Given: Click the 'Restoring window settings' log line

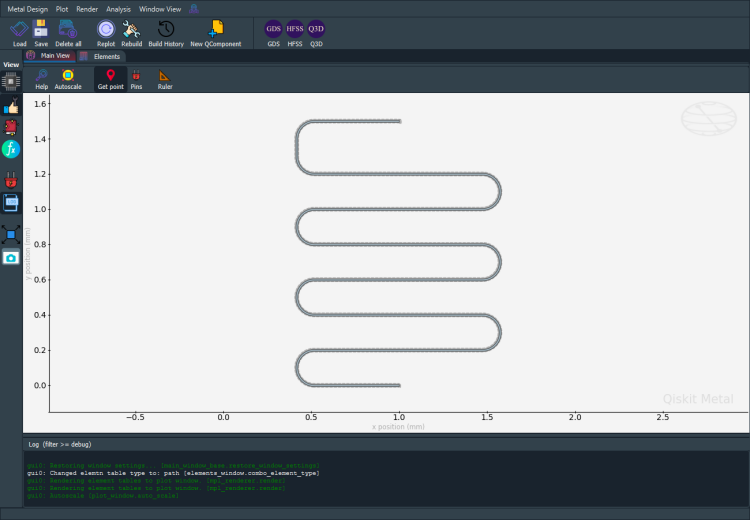Looking at the screenshot, I should (173, 465).
